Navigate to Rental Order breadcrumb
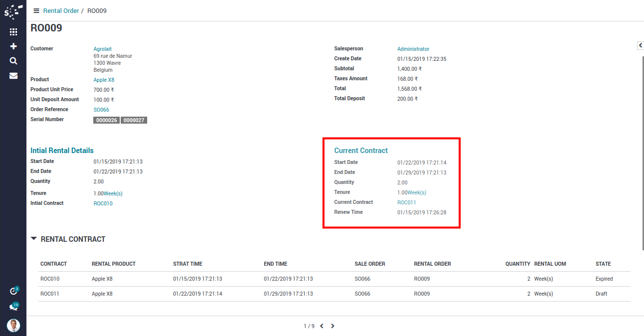This screenshot has width=644, height=336. pos(61,10)
